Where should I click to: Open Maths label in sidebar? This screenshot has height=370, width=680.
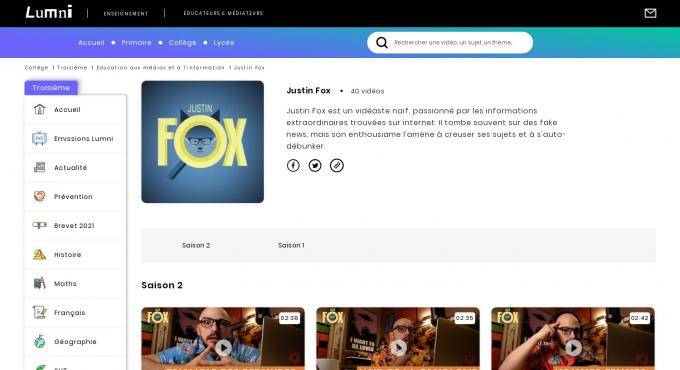pos(65,284)
